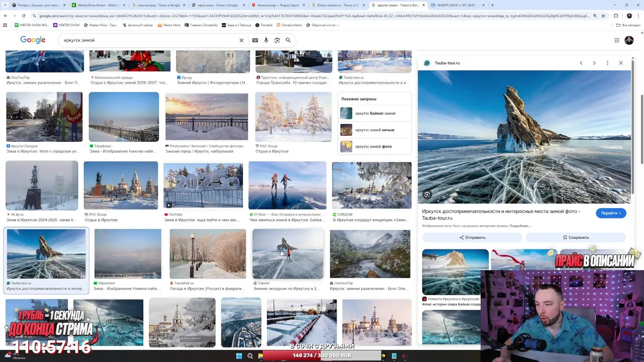The image size is (644, 362).
Task: Open the Chrome three-dot menu
Action: (x=639, y=16)
